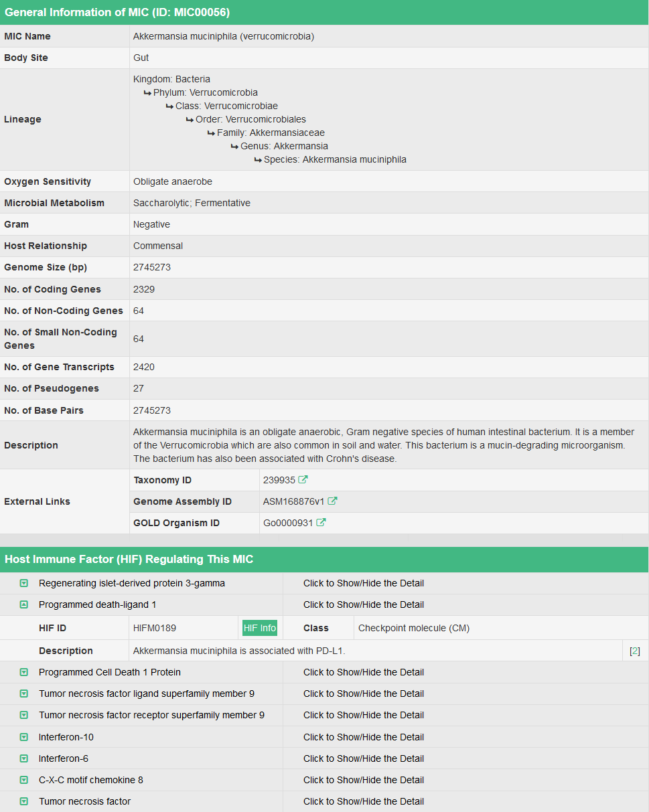This screenshot has height=812, width=649.
Task: Open GOLD Organism Go0000931 external link icon
Action: pyautogui.click(x=321, y=523)
